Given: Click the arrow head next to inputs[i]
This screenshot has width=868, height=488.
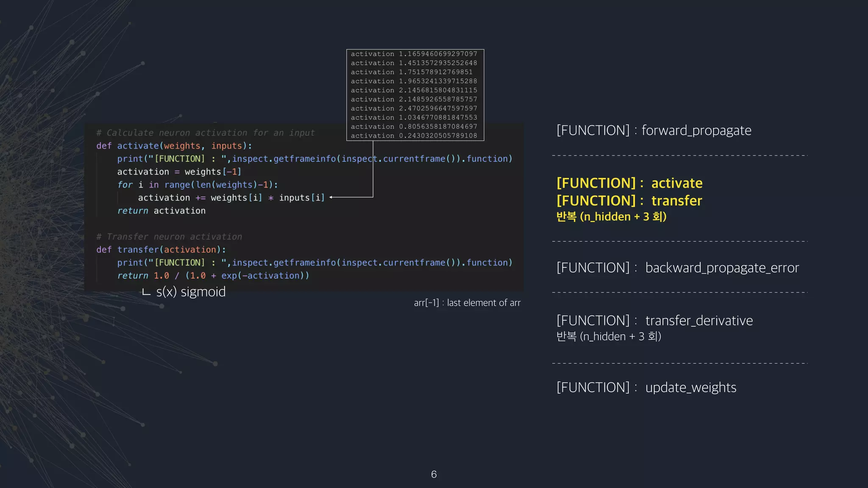Looking at the screenshot, I should click(x=331, y=197).
